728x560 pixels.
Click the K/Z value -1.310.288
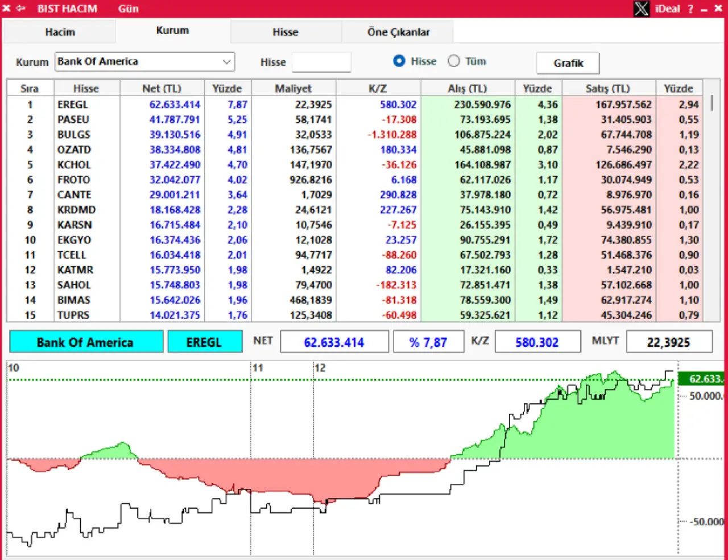(392, 135)
